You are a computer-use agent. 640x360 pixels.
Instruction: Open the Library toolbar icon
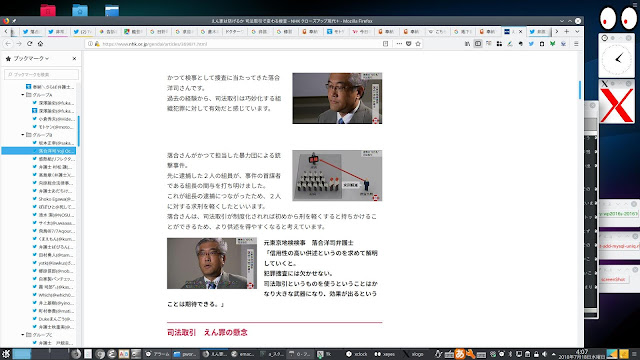467,44
